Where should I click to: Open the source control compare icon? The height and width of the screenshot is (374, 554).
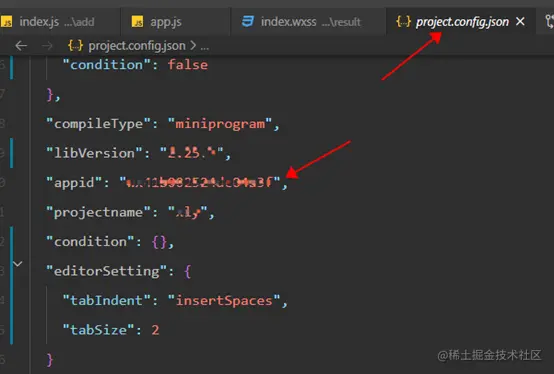pyautogui.click(x=549, y=22)
